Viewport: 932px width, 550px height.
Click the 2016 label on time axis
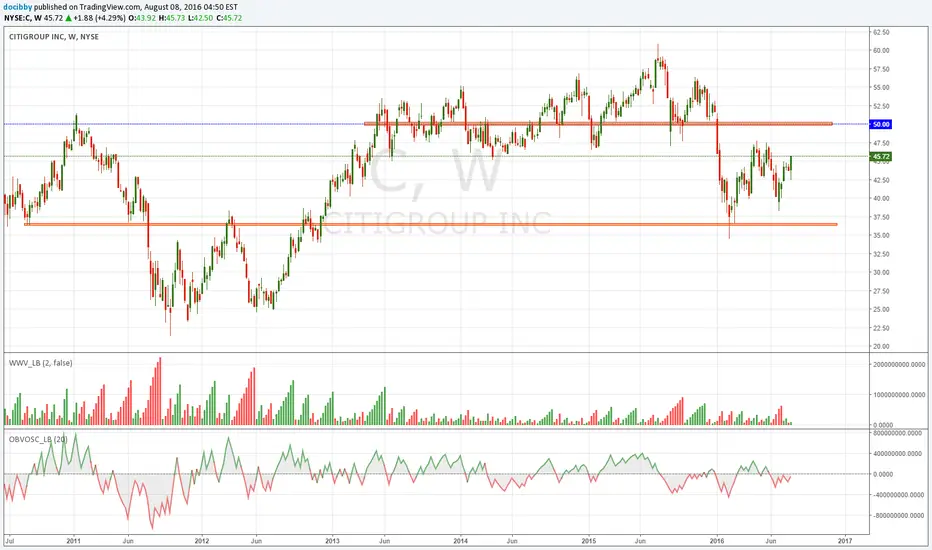click(717, 541)
